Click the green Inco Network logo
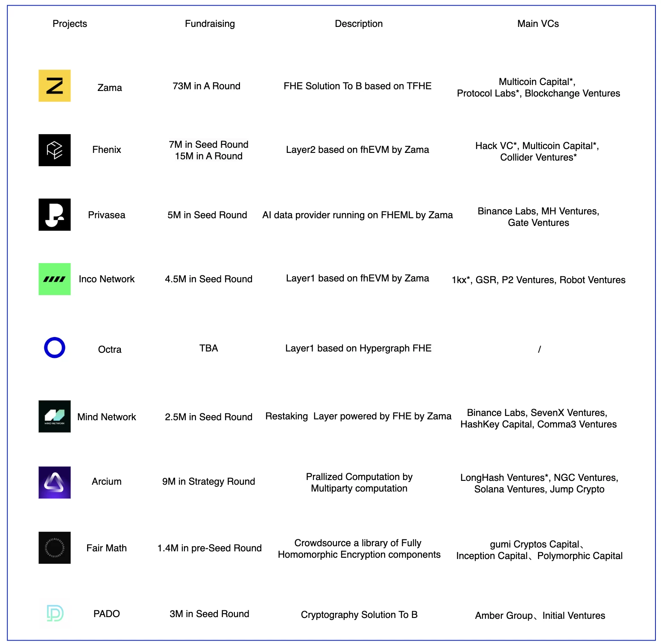 click(x=55, y=279)
